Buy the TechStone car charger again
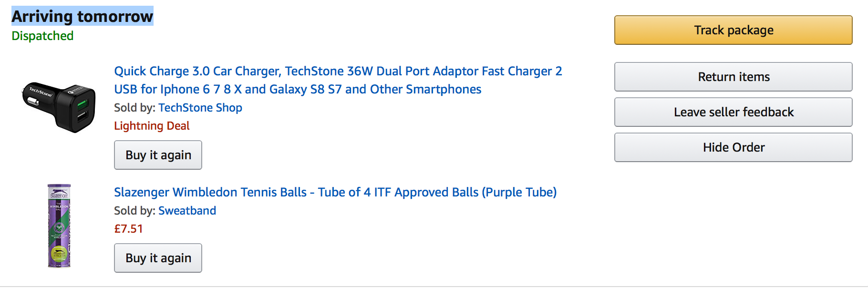Screen dimensions: 868x288 pos(158,155)
